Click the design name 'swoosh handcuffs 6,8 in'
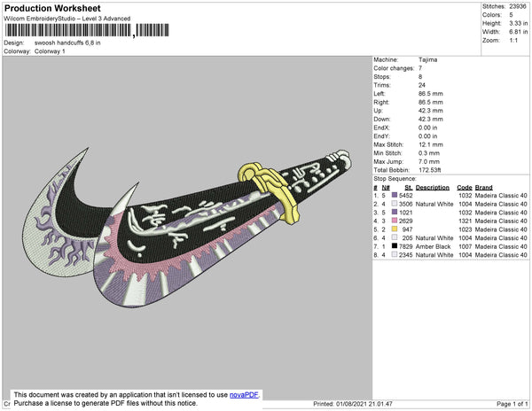This screenshot has width=532, height=411. [x=67, y=43]
